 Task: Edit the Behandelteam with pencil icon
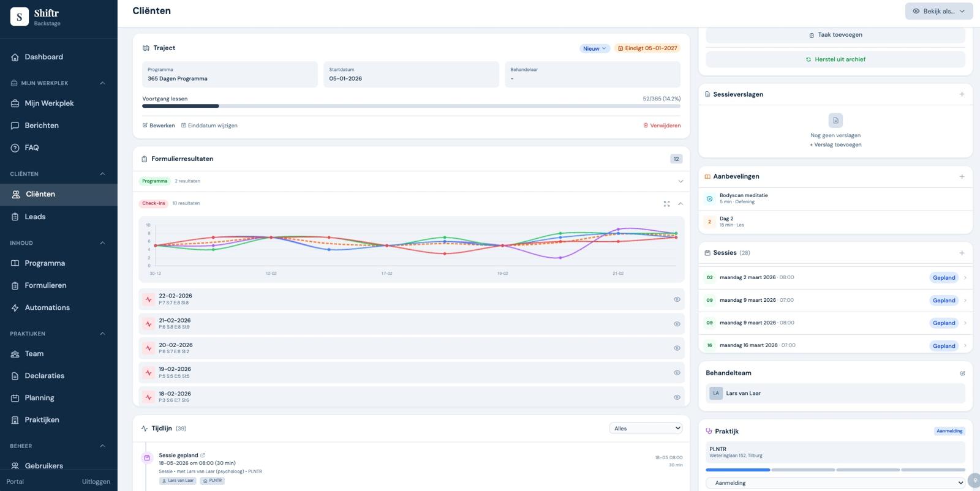coord(962,373)
